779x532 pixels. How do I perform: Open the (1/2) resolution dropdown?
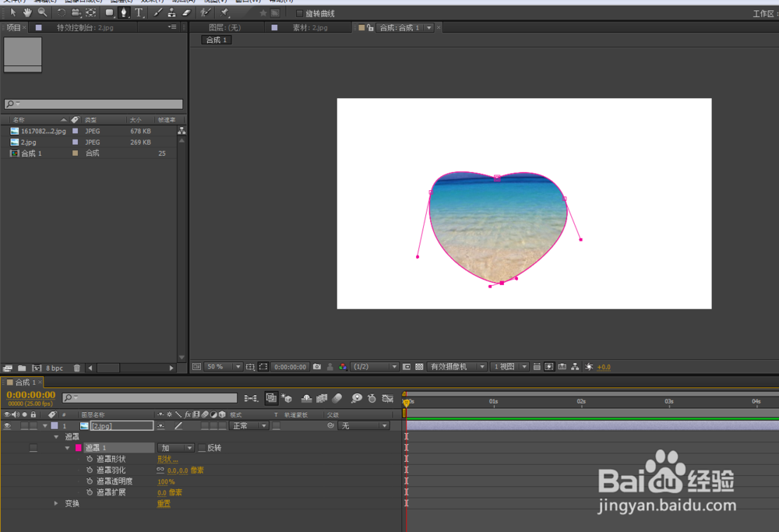tap(375, 367)
